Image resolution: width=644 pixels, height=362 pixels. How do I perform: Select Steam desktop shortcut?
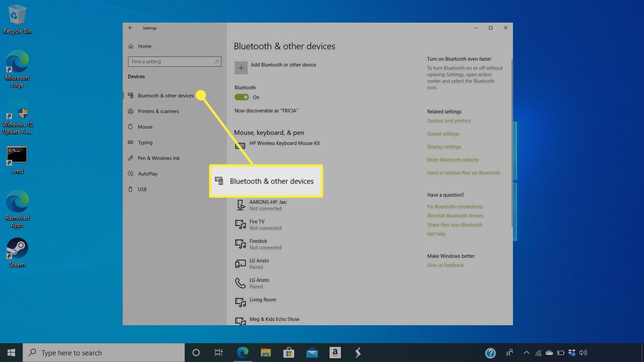point(17,253)
